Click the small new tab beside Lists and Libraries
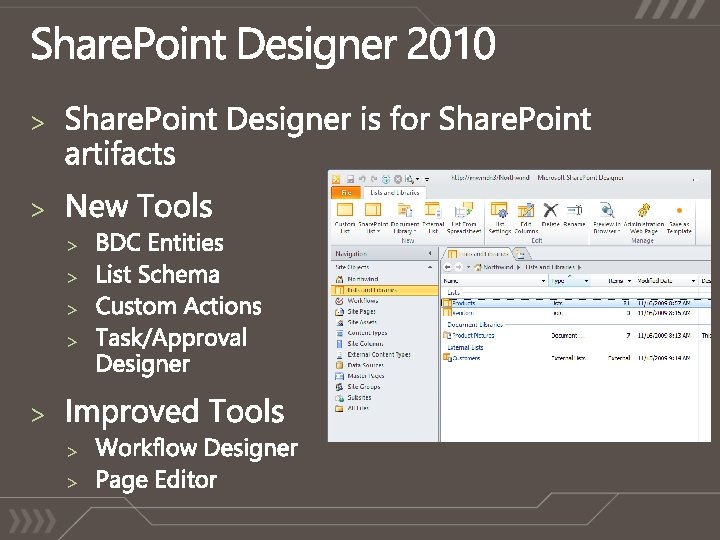The width and height of the screenshot is (720, 540). click(521, 253)
